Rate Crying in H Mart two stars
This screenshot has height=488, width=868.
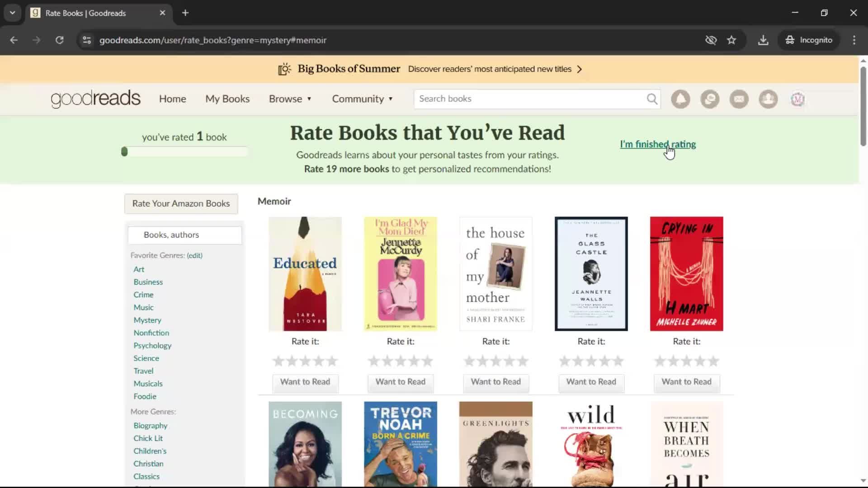[673, 361]
